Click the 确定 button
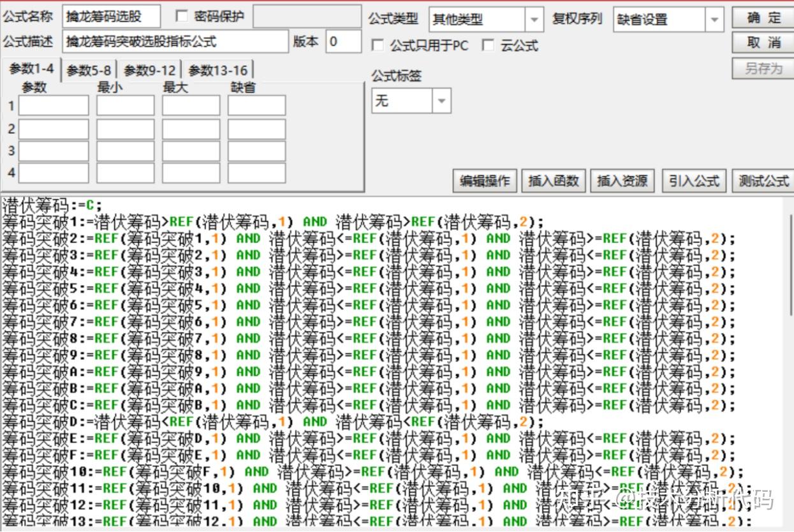This screenshot has width=794, height=532. 763,18
